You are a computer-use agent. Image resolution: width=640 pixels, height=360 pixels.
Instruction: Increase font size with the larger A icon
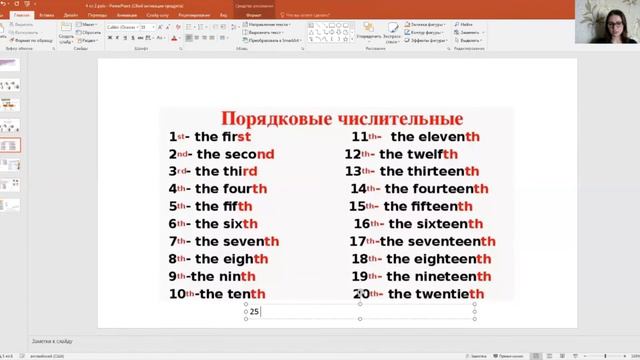160,27
